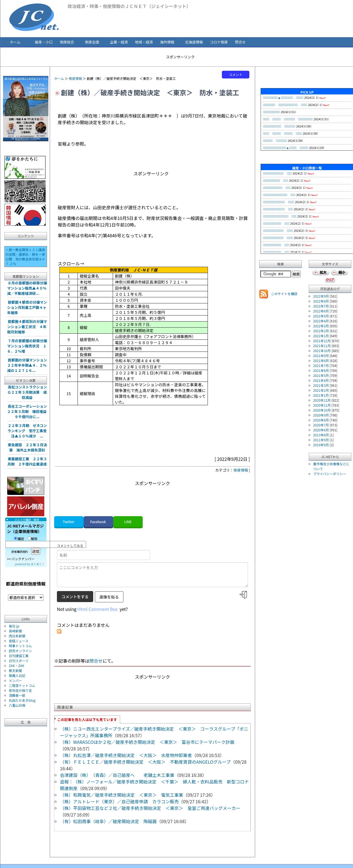The height and width of the screenshot is (868, 353).
Task: Click the ここにコメントを入力 text area
Action: coord(152,575)
